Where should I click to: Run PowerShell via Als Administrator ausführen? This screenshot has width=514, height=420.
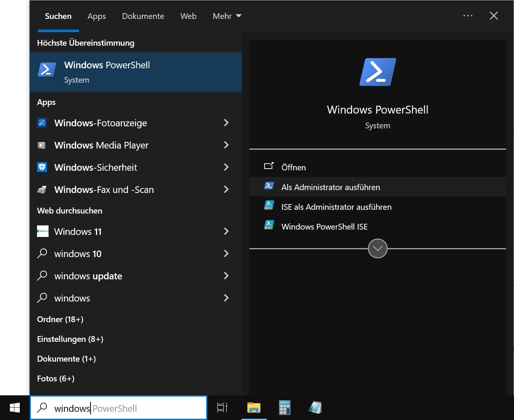[330, 187]
